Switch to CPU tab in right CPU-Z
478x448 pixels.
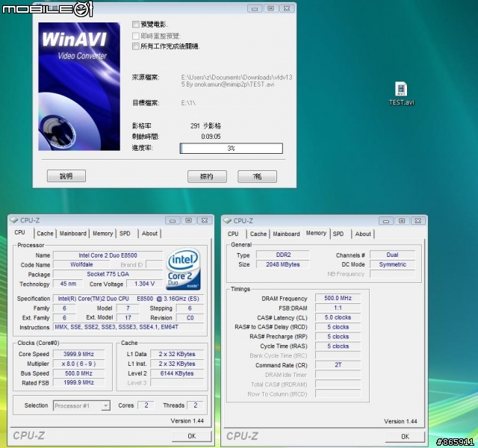coord(233,234)
